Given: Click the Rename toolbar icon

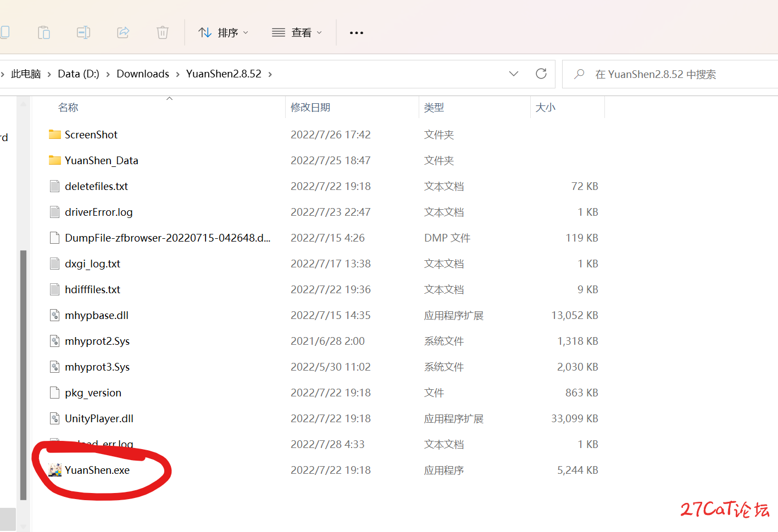Looking at the screenshot, I should point(84,32).
